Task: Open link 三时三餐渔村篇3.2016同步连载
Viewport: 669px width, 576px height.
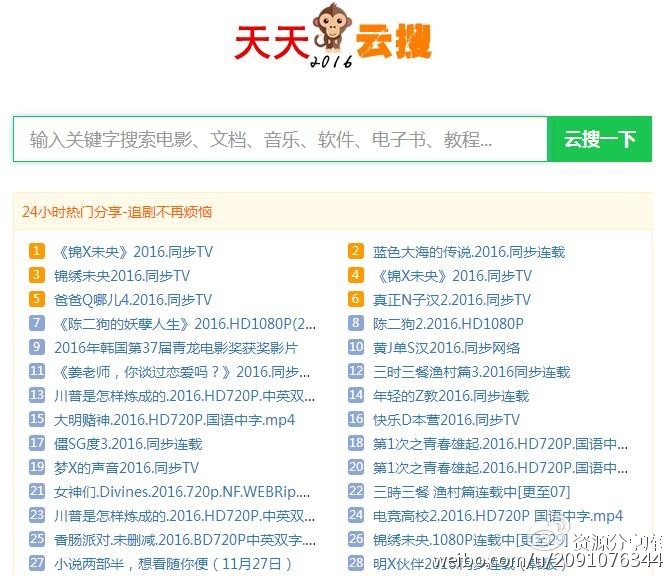Action: pyautogui.click(x=471, y=372)
